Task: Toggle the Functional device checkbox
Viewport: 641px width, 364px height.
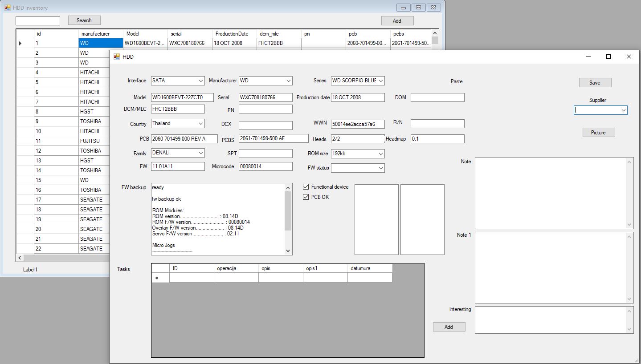Action: coord(306,187)
